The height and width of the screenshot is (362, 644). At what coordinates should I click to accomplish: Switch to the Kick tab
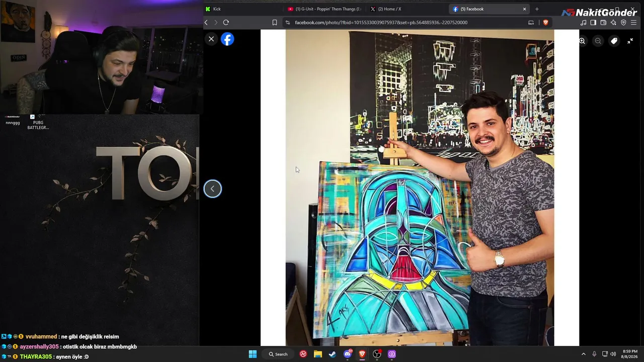click(x=243, y=9)
